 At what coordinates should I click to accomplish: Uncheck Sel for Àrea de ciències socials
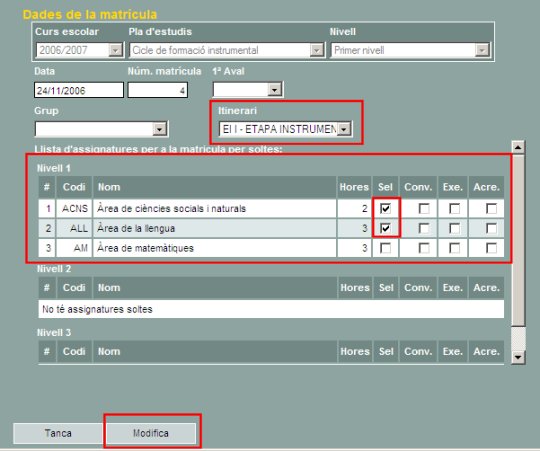point(385,208)
